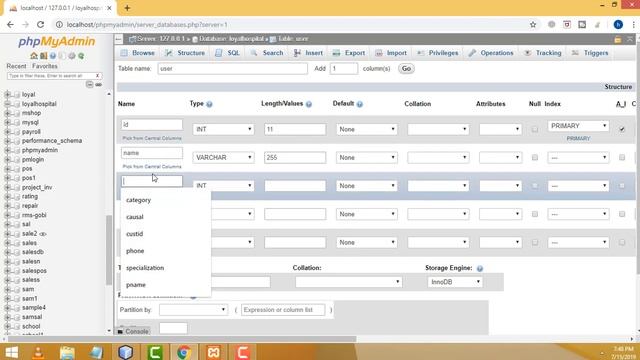This screenshot has height=360, width=640.
Task: Expand the mysql database tree node
Action: (x=7, y=122)
